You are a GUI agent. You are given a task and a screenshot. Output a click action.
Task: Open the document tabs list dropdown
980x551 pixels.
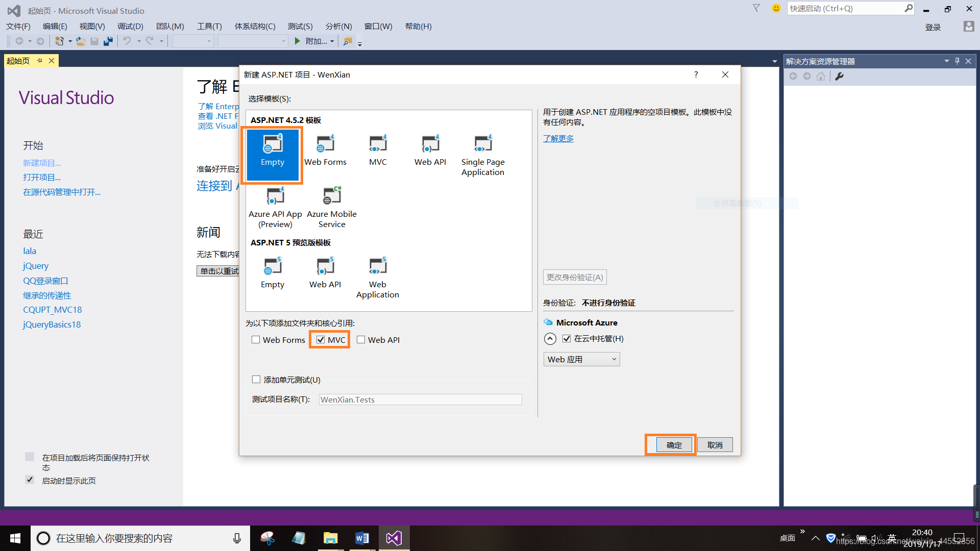tap(775, 61)
